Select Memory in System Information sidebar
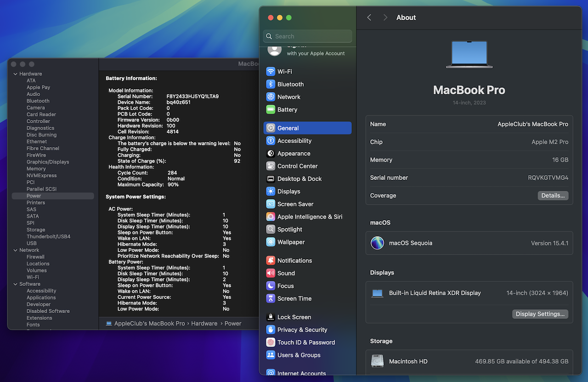 click(x=36, y=169)
